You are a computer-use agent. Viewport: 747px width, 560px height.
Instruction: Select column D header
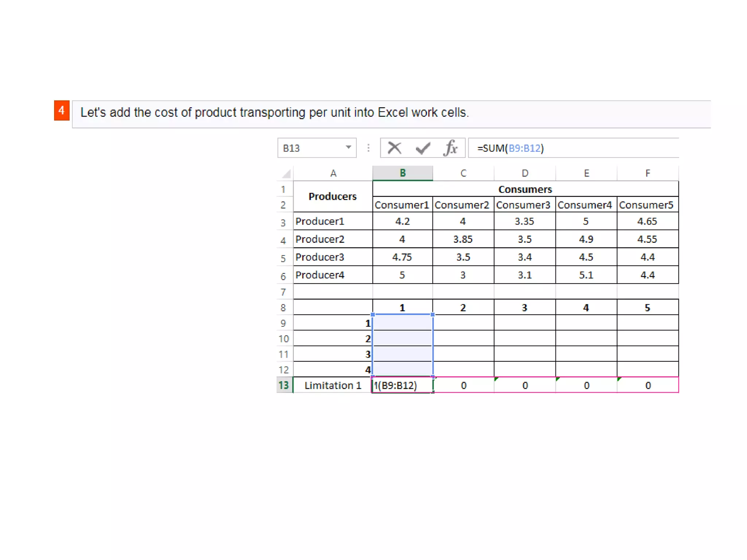pyautogui.click(x=525, y=173)
